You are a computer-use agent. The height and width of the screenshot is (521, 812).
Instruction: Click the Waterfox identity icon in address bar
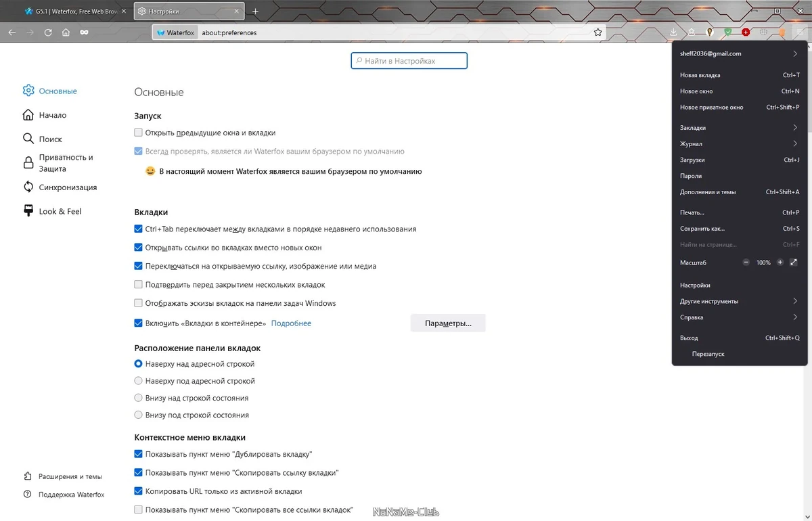pos(175,32)
